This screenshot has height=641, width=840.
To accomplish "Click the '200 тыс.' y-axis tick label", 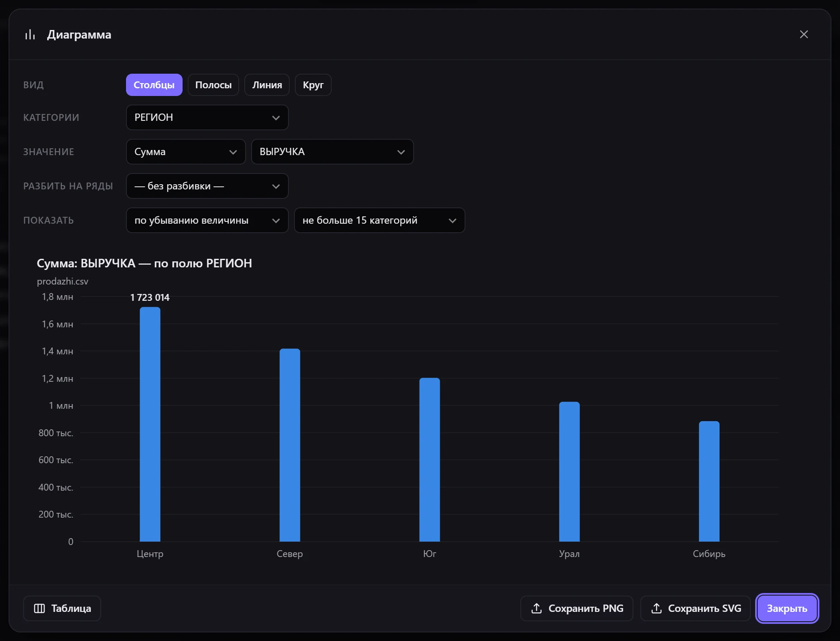I will pos(56,514).
